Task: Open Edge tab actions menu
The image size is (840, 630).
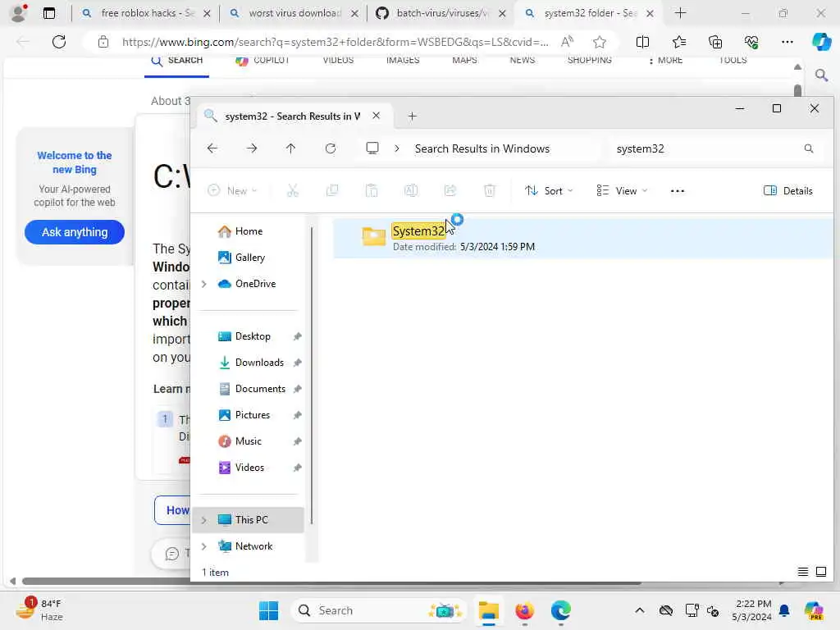Action: coord(48,13)
